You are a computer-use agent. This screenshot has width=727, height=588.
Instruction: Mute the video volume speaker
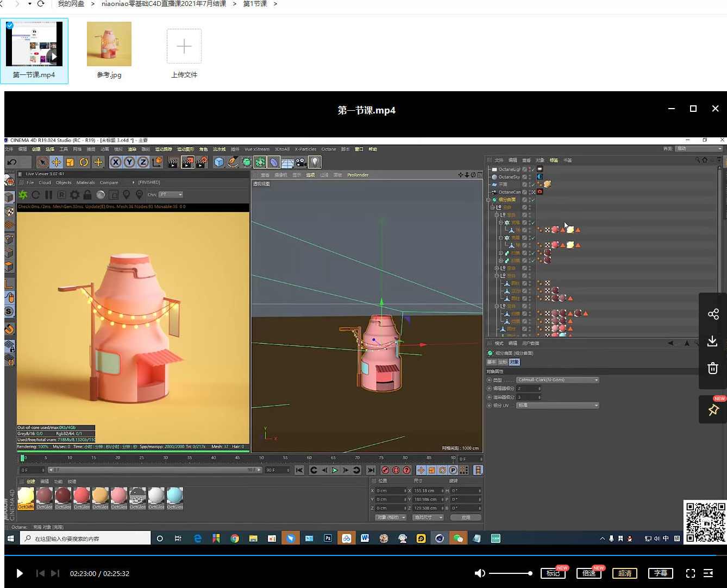tap(479, 573)
